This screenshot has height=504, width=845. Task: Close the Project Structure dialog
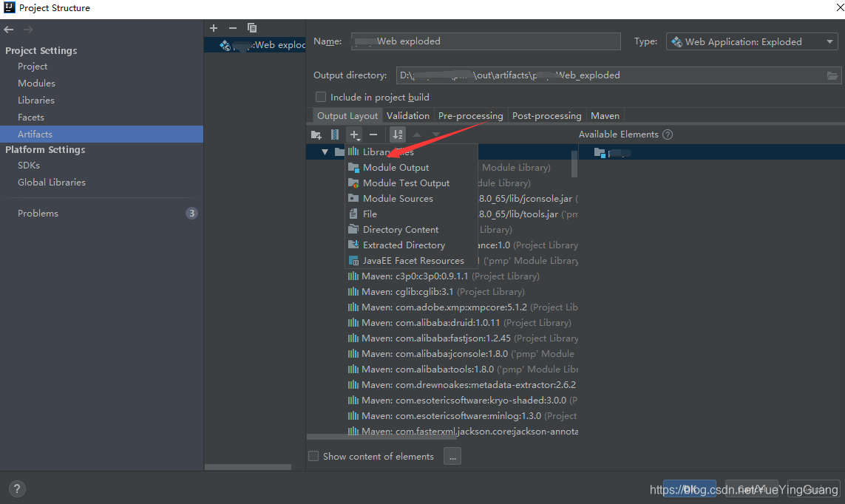(839, 7)
